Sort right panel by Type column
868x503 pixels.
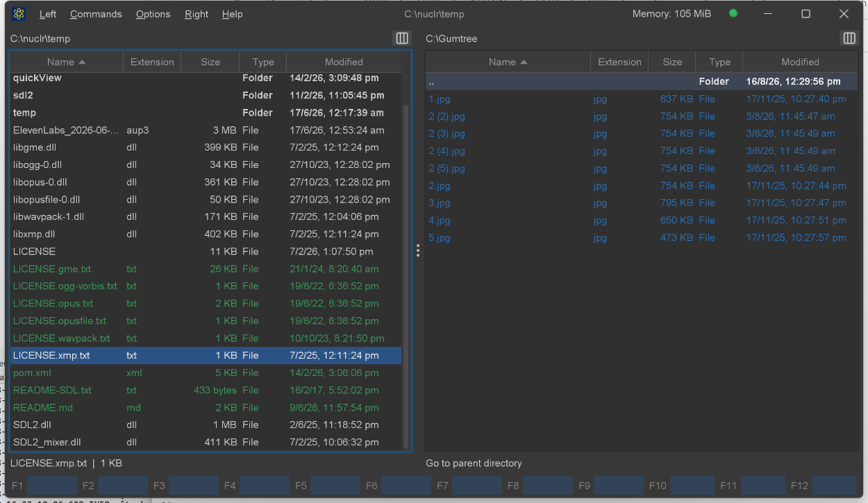(719, 62)
